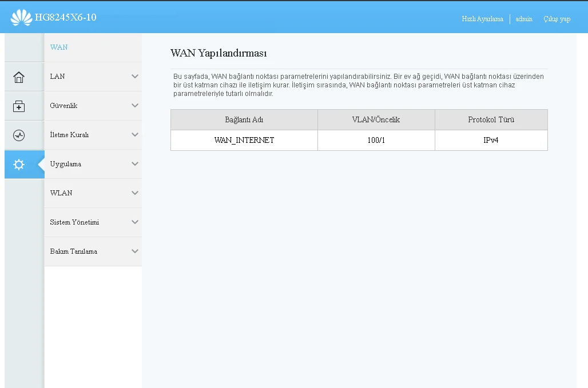The height and width of the screenshot is (388, 588).
Task: Log out with Çıkış yap link
Action: (x=557, y=19)
